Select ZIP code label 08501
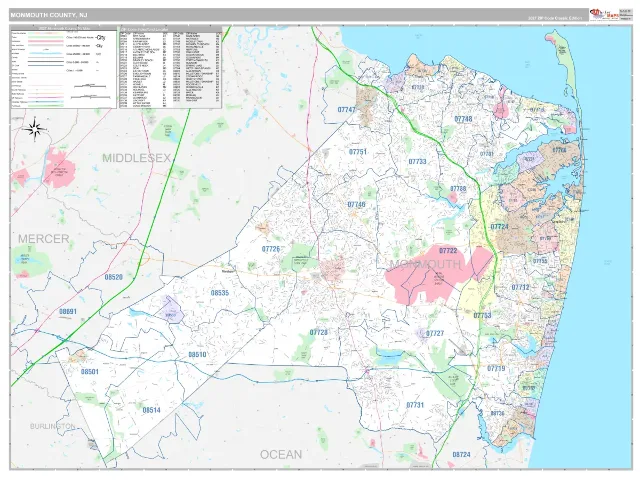The width and height of the screenshot is (640, 480). pyautogui.click(x=89, y=371)
